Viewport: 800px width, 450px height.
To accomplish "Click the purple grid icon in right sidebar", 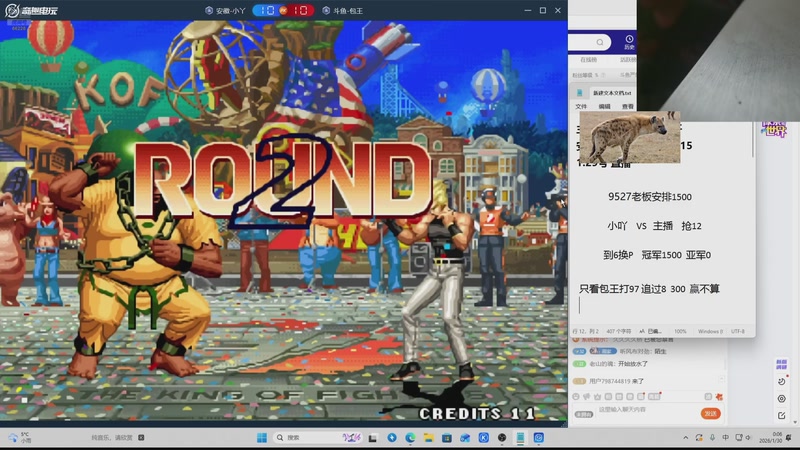I will 781,364.
